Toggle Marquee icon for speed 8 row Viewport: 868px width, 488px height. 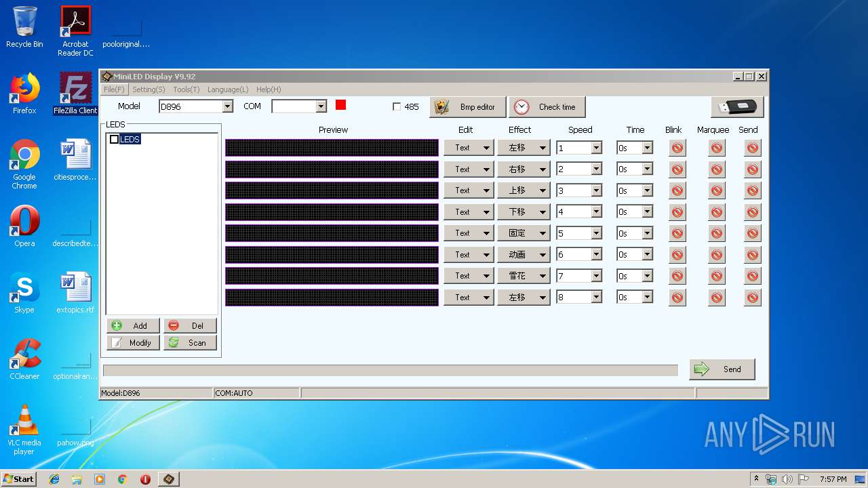[717, 298]
